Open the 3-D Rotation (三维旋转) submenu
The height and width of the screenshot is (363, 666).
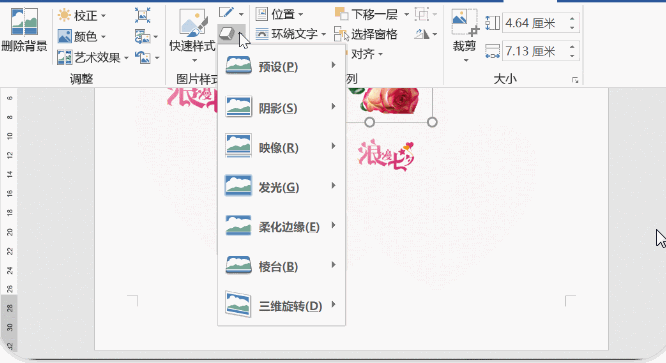[x=281, y=306]
